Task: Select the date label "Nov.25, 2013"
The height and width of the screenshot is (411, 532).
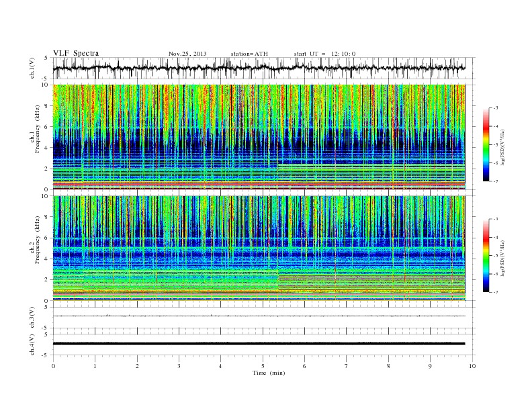Action: (x=187, y=54)
